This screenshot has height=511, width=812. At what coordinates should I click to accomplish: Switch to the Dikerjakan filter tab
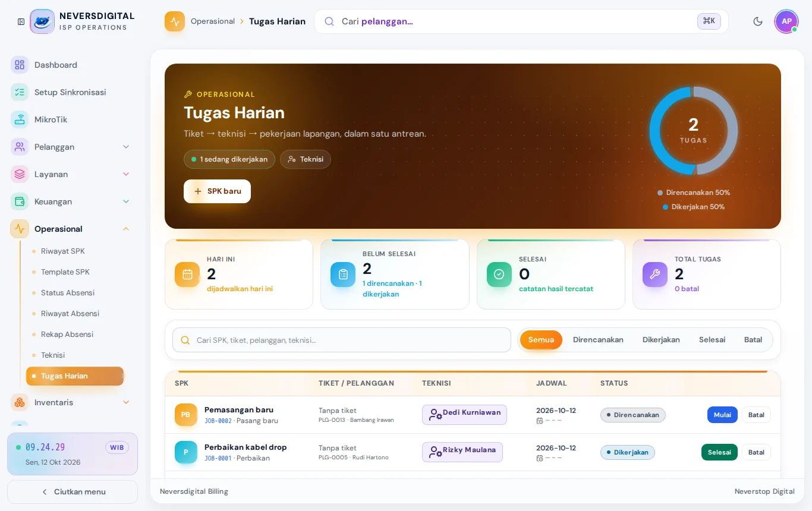pos(661,340)
